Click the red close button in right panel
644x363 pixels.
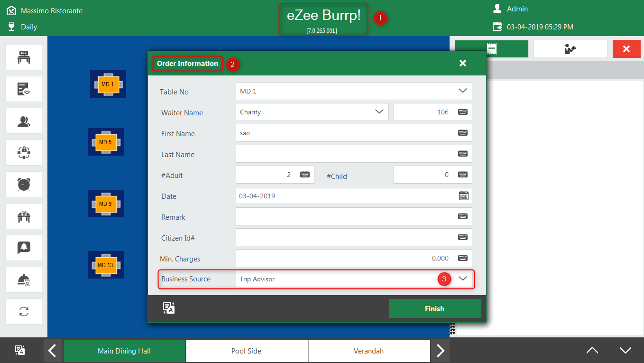[x=626, y=49]
